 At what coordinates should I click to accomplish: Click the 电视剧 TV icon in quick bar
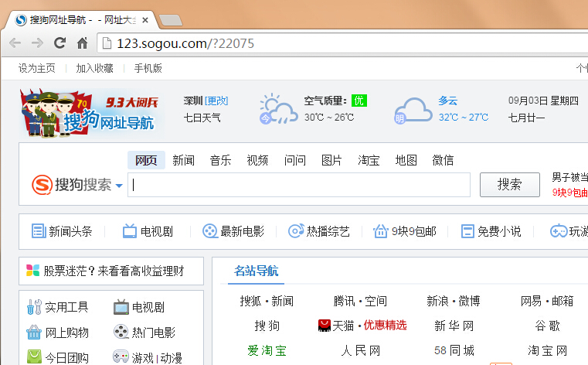[x=130, y=231]
